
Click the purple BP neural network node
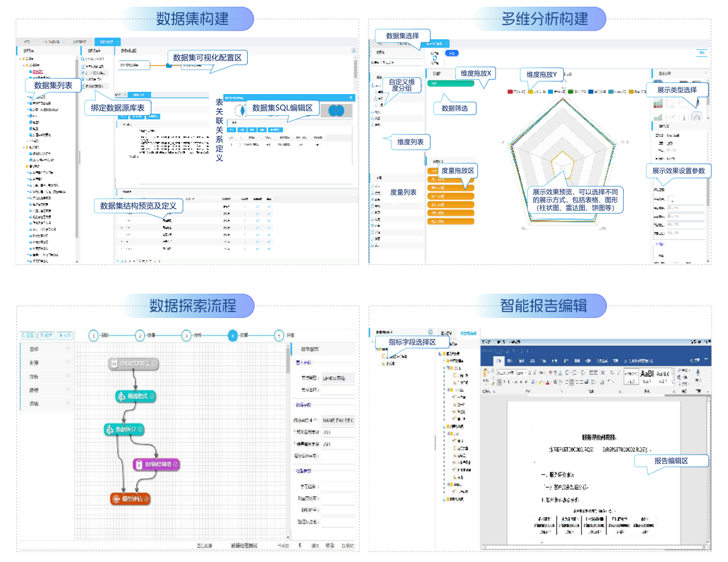pos(156,464)
